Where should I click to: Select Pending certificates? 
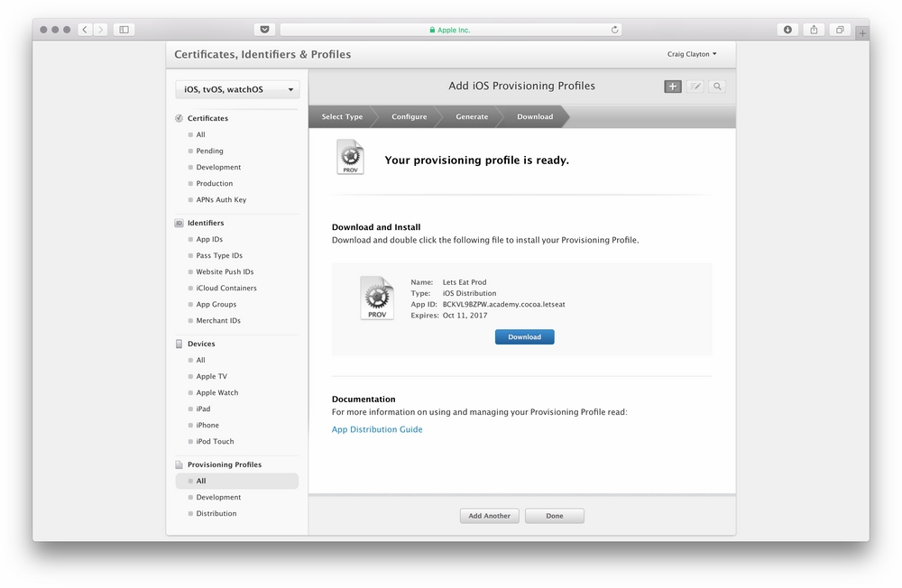[209, 151]
